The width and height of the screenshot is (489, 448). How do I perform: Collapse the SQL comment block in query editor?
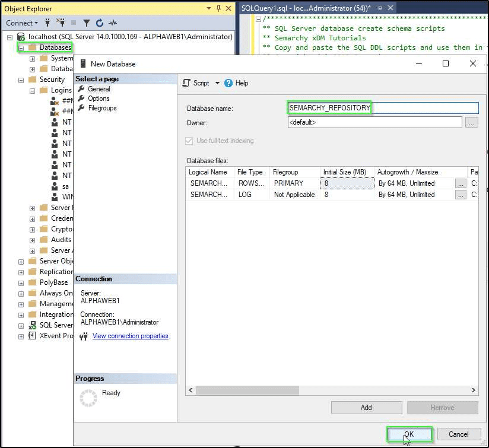pyautogui.click(x=258, y=19)
